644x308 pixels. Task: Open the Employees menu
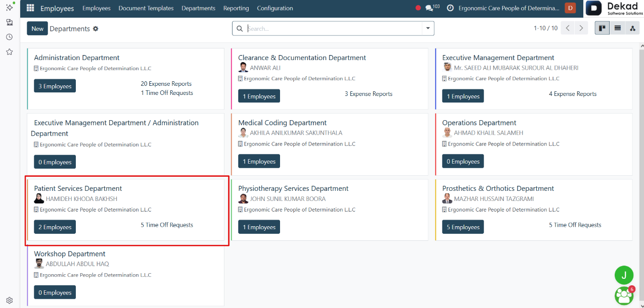[x=96, y=8]
